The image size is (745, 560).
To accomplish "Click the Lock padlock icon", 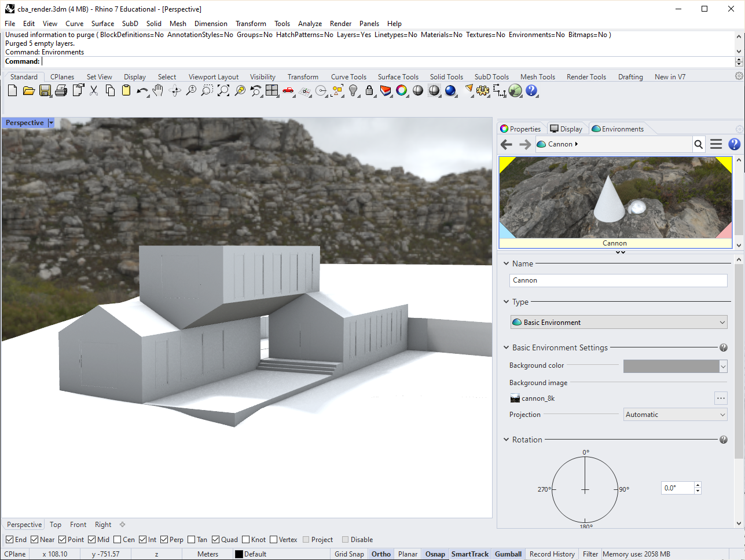I will tap(369, 90).
